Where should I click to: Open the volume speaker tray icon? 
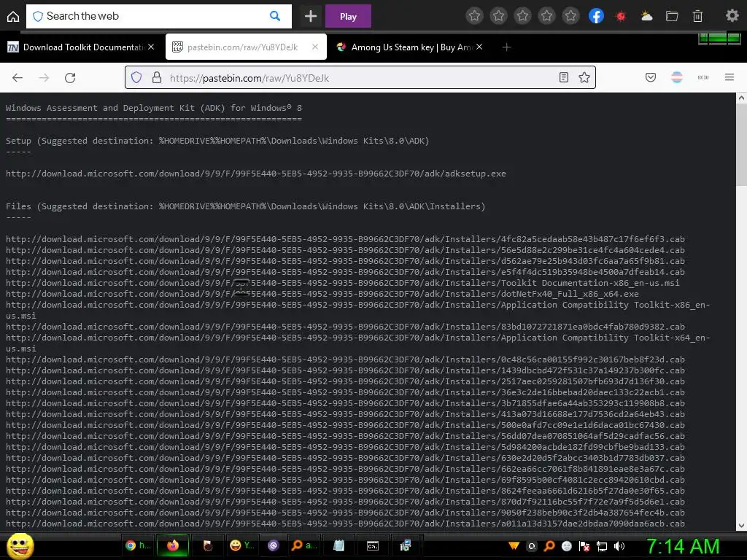(619, 546)
